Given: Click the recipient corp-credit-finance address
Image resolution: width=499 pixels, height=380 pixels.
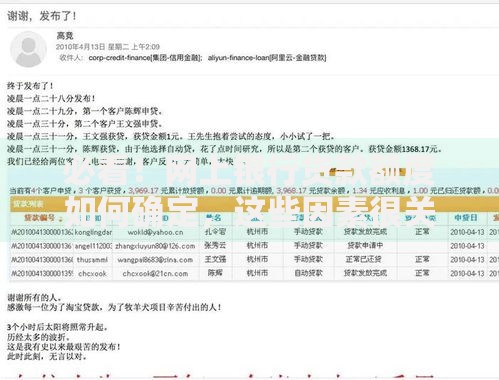Looking at the screenshot, I should (145, 58).
